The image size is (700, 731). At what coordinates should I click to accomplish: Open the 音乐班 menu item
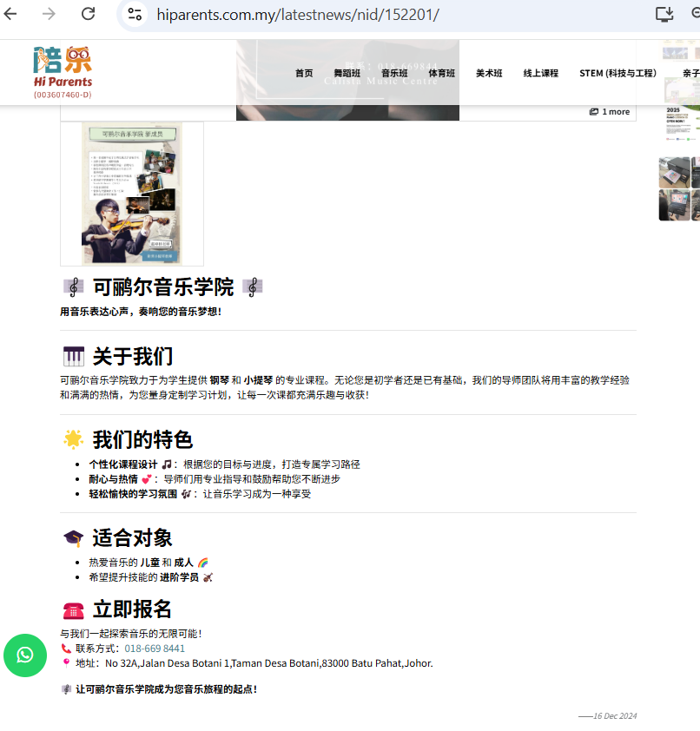point(394,73)
